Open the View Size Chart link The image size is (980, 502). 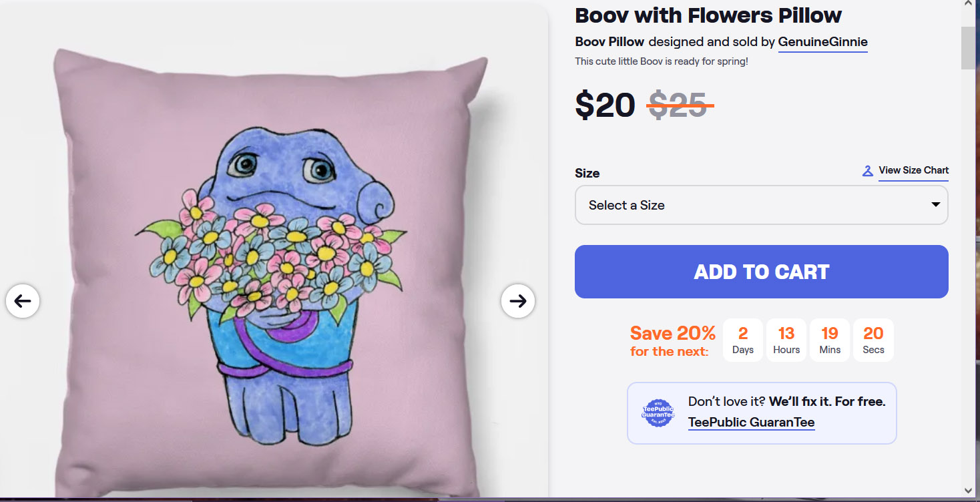pyautogui.click(x=913, y=170)
